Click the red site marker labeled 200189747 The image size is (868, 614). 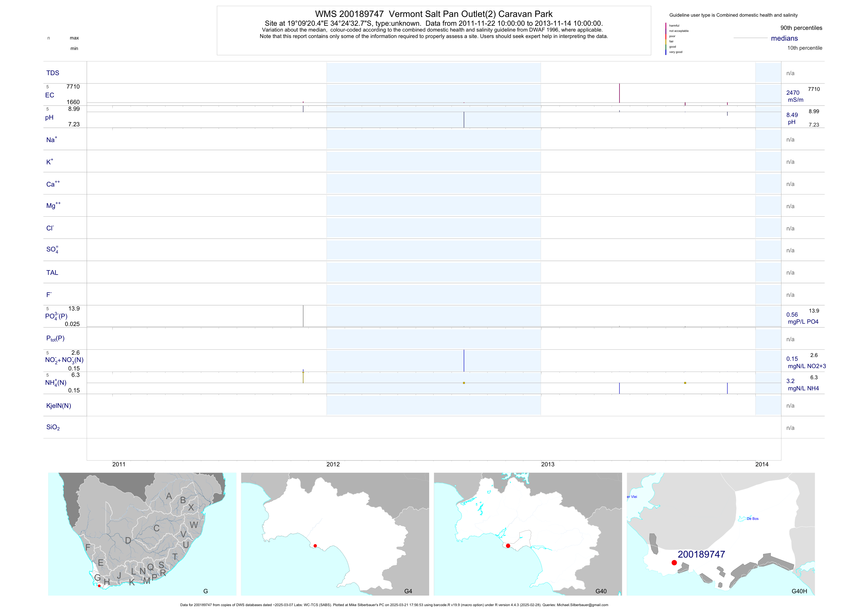[x=674, y=563]
